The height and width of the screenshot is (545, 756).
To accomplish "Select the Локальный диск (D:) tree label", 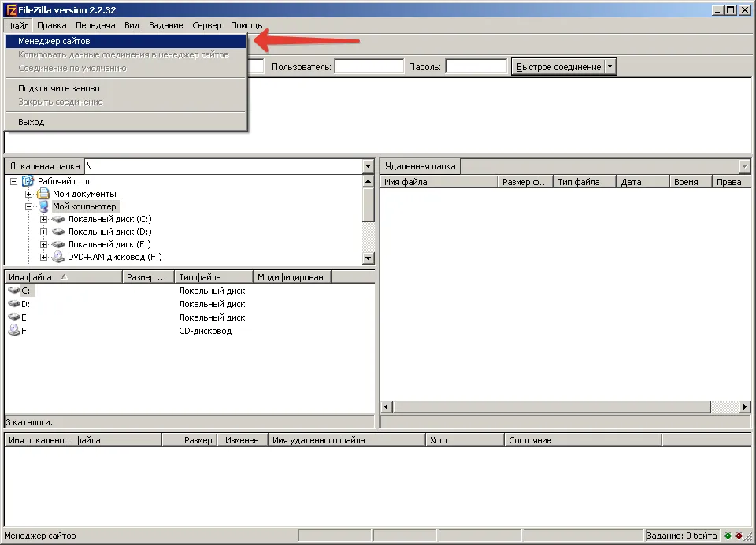I will 109,232.
